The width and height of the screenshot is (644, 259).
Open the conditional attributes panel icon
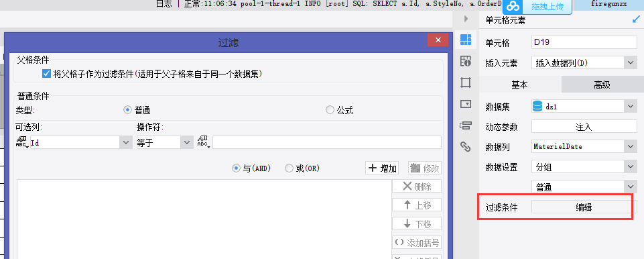465,125
